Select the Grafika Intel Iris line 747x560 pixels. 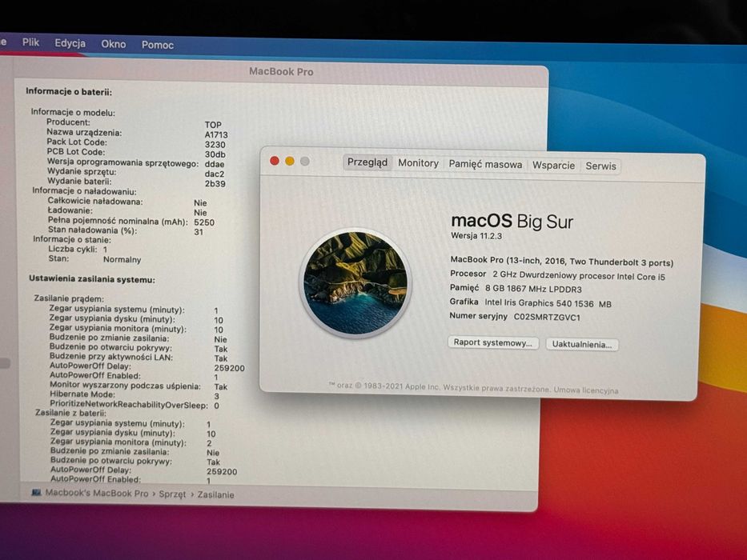click(530, 302)
